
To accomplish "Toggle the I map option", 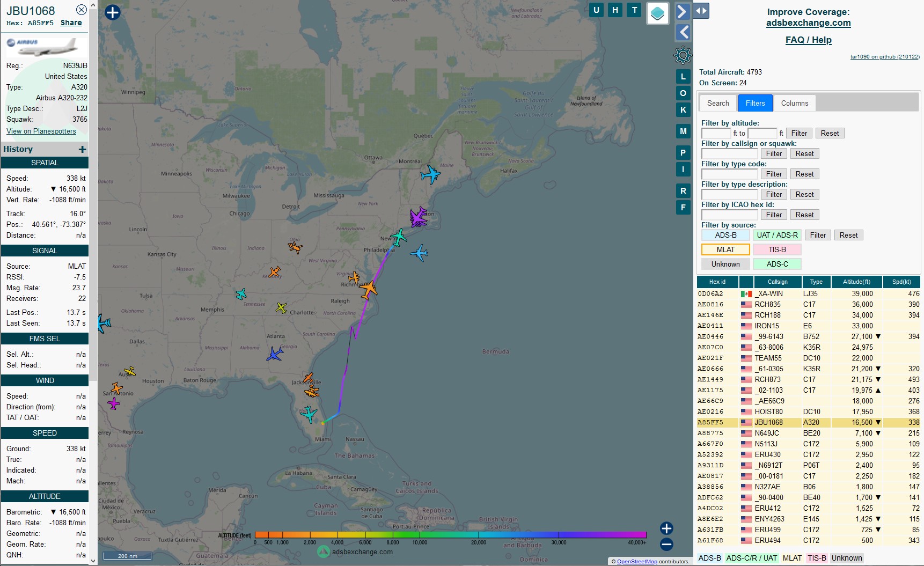I will [683, 169].
